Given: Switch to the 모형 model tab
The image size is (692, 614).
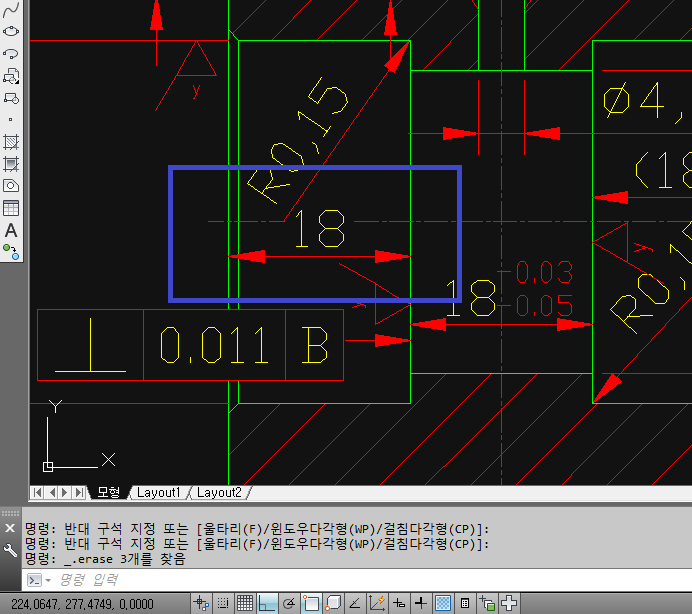Looking at the screenshot, I should coord(109,492).
